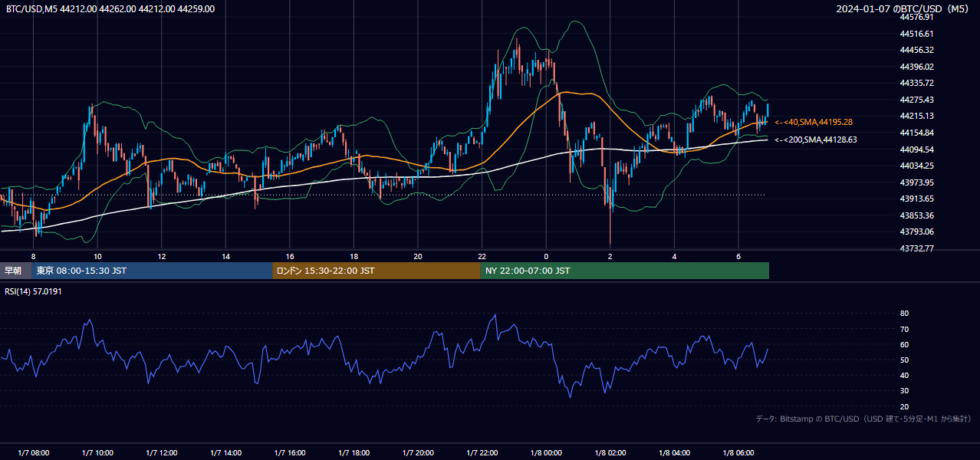Click the BTC/USD,M5 OHLC header text
The height and width of the screenshot is (460, 980).
[110, 8]
